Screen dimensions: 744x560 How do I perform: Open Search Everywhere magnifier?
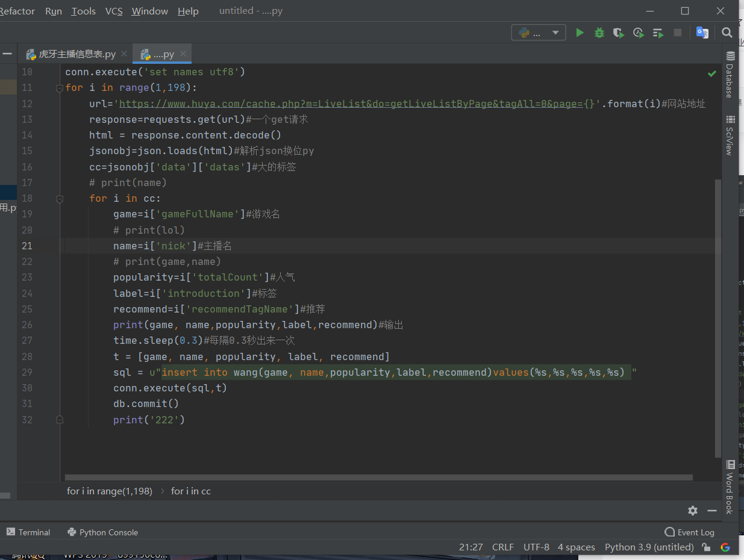click(x=727, y=33)
